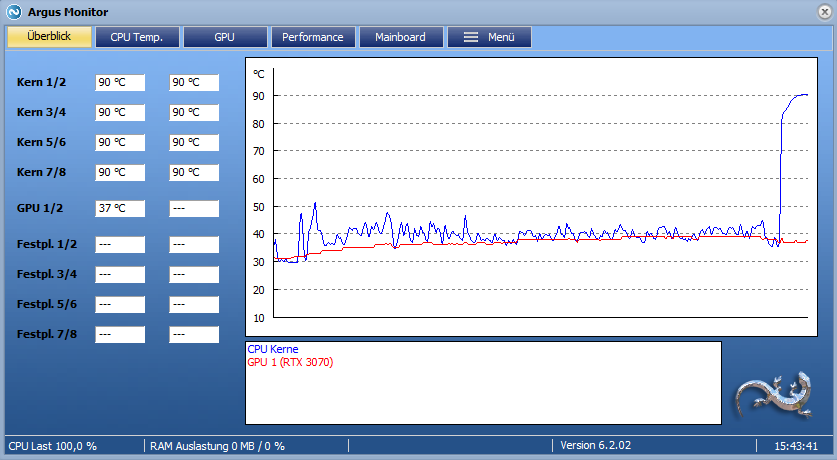
Task: Click the Argus Monitor app icon in title bar
Action: pyautogui.click(x=13, y=12)
